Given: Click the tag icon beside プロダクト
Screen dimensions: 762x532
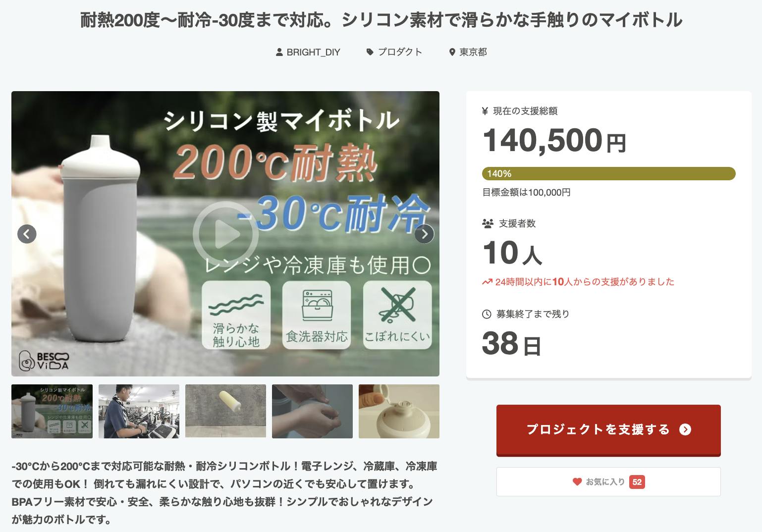Looking at the screenshot, I should (x=370, y=52).
